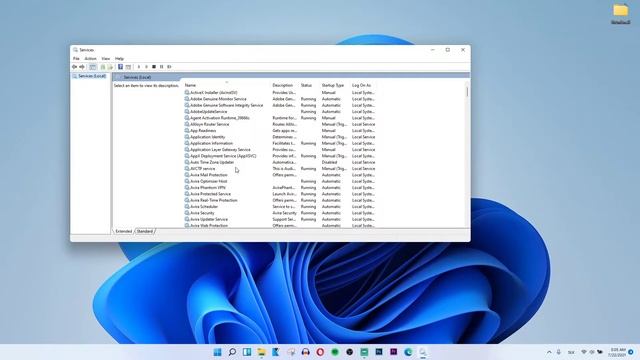Click the Forward arrow in Services toolbar
640x360 pixels.
click(x=82, y=67)
